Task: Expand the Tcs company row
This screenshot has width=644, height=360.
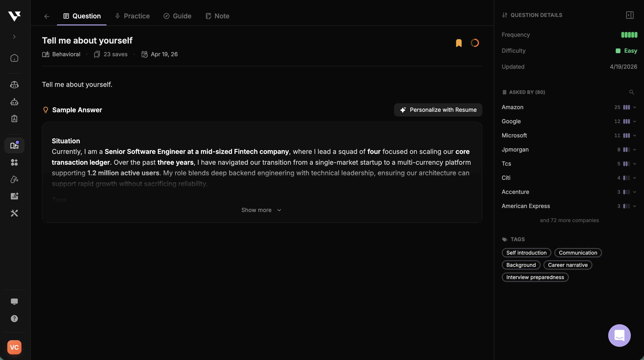Action: 635,164
